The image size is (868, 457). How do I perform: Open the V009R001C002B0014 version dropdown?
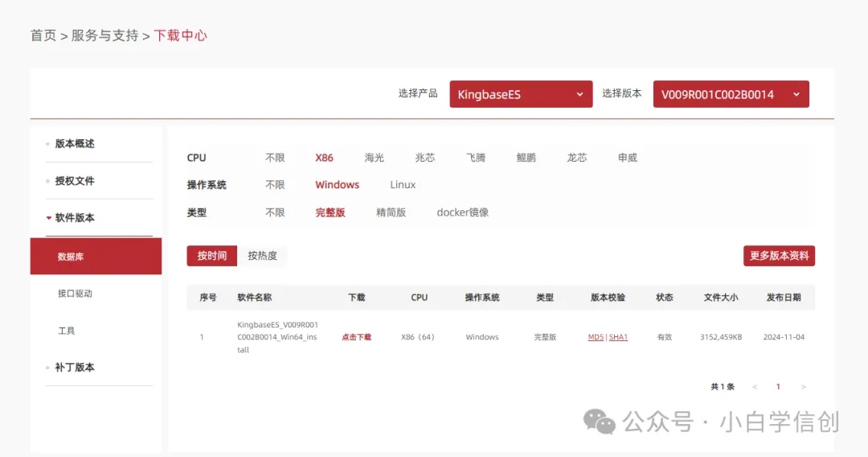point(731,94)
